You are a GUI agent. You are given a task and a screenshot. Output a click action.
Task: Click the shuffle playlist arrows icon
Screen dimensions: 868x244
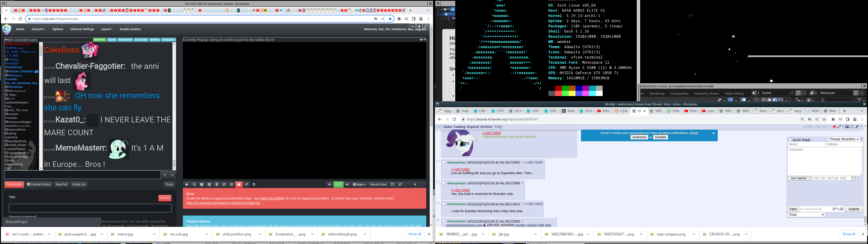[x=224, y=184]
